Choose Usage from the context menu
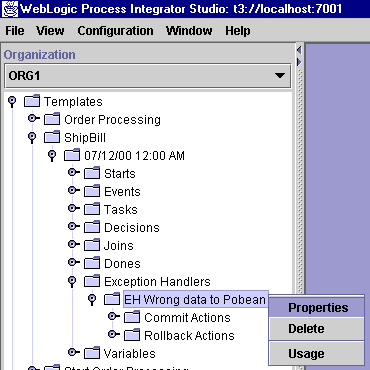This screenshot has height=370, width=370. point(317,354)
